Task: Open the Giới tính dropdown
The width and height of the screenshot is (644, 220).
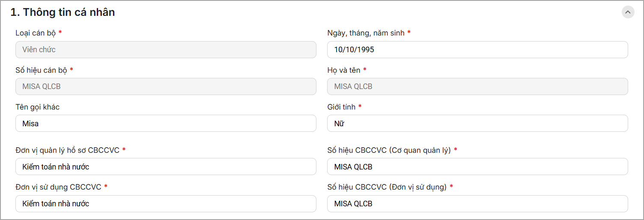Action: 477,124
